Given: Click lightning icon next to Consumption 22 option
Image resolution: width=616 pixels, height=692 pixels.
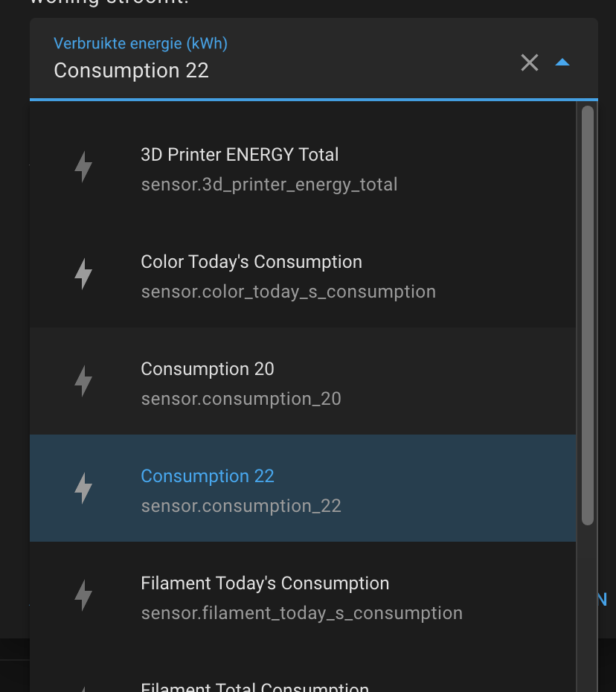Looking at the screenshot, I should click(x=83, y=489).
